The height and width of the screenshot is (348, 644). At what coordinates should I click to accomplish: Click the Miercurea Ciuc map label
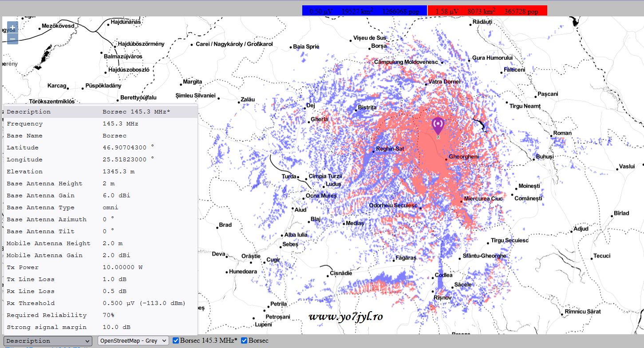pyautogui.click(x=483, y=199)
